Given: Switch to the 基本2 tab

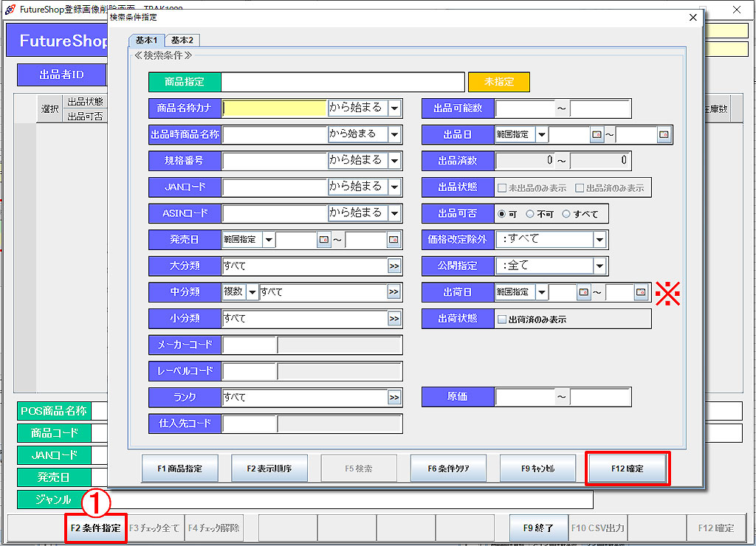Looking at the screenshot, I should click(x=182, y=40).
